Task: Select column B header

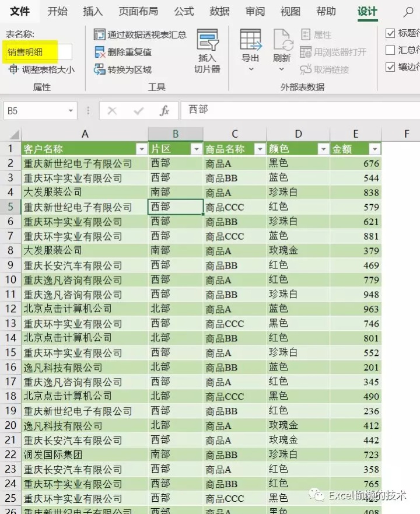Action: 176,134
